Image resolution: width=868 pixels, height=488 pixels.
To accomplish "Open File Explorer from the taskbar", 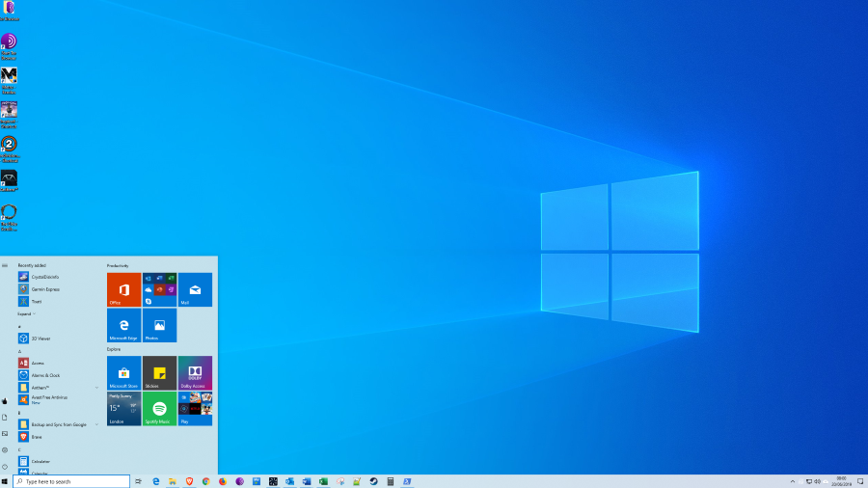I will coord(173,481).
